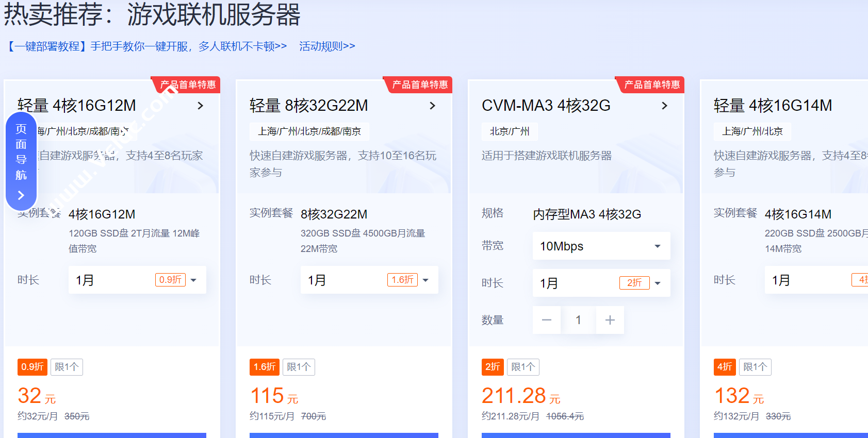Click the 北京/广州 region tag
Viewport: 868px width, 438px height.
pos(510,131)
